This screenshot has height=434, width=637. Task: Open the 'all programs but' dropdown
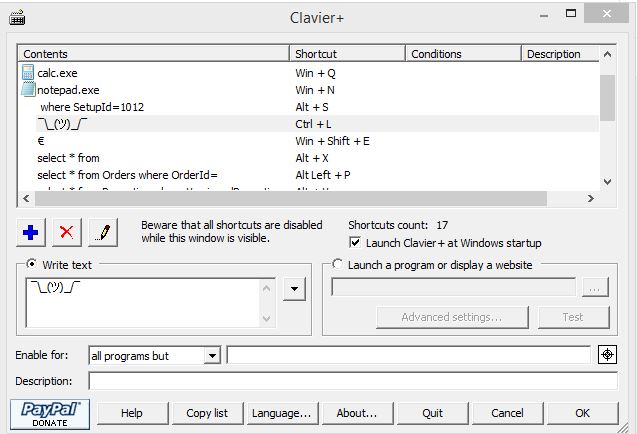click(212, 356)
